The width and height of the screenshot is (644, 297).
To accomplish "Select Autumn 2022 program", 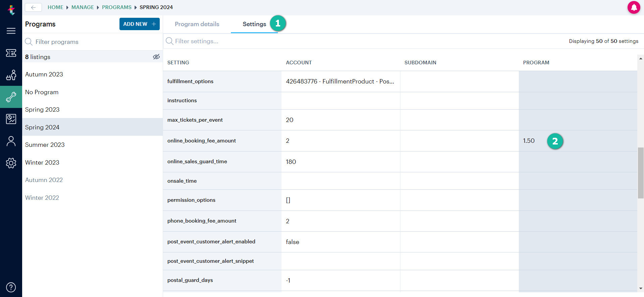I will tap(93, 180).
